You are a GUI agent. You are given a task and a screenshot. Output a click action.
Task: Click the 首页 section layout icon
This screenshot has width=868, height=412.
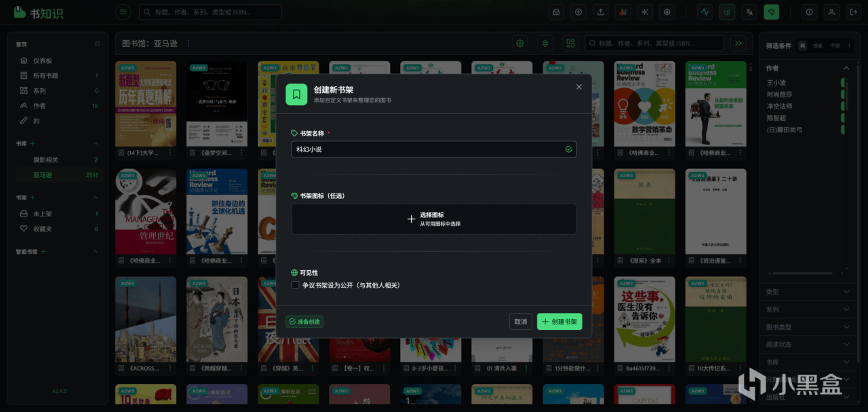click(x=97, y=44)
